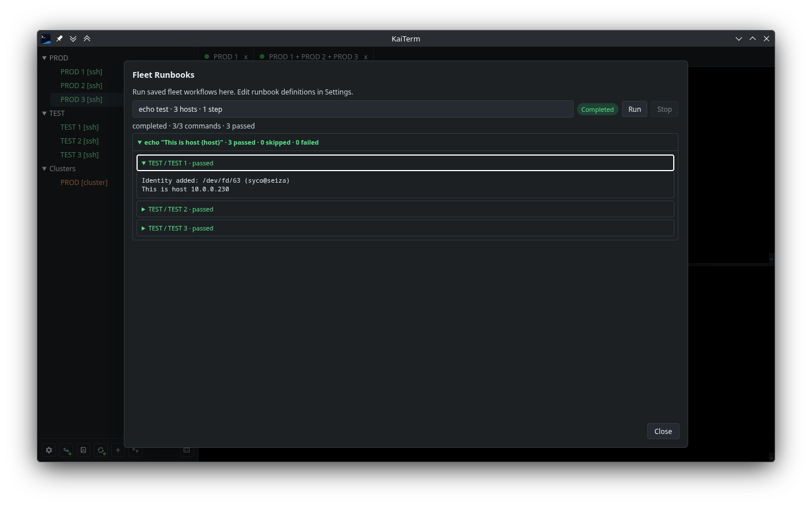Open settings with the gear icon

pyautogui.click(x=49, y=450)
